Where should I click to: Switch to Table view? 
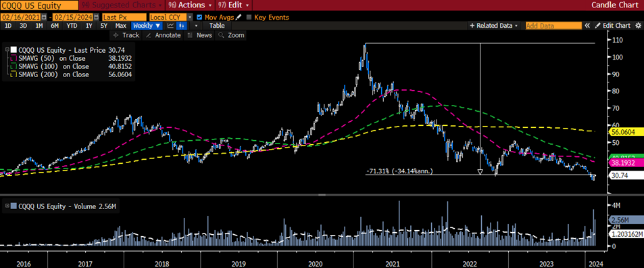pos(217,26)
